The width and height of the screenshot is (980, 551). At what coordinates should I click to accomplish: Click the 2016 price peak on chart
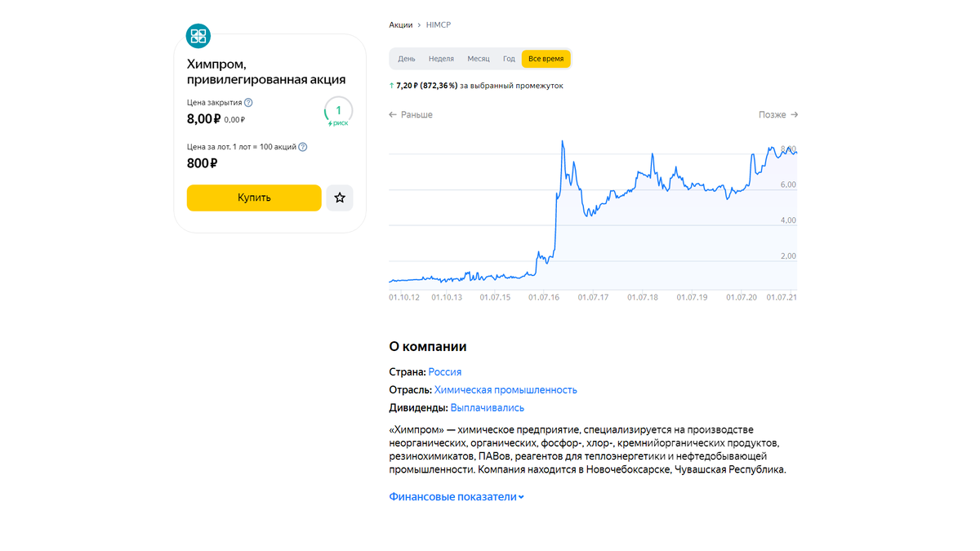click(x=563, y=142)
